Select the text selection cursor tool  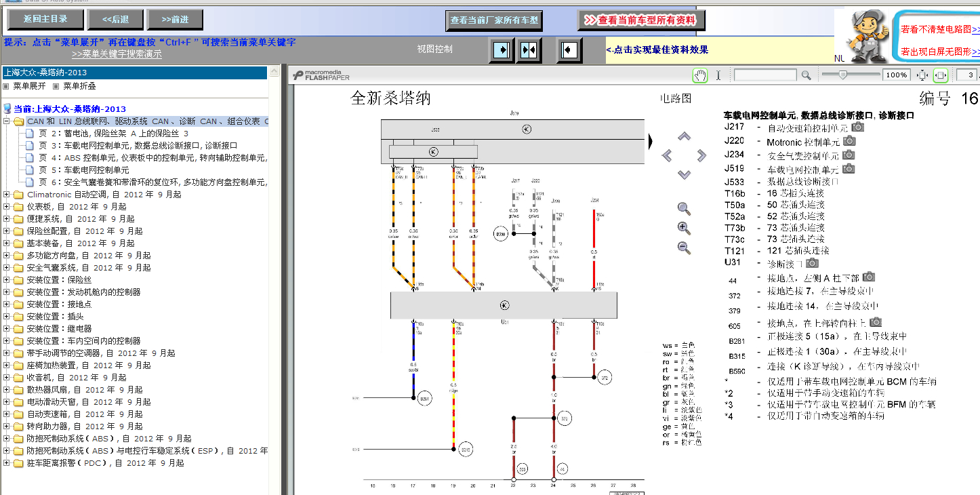718,75
